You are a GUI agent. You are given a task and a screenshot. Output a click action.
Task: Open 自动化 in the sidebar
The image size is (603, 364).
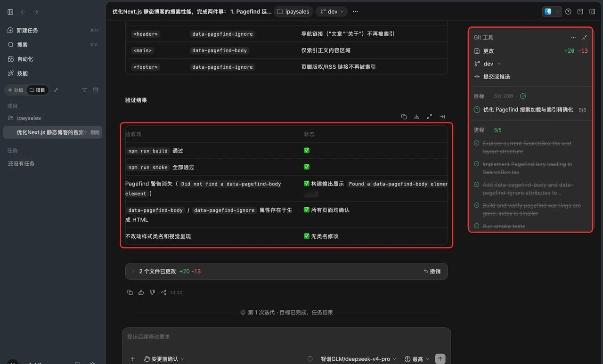pos(53,59)
